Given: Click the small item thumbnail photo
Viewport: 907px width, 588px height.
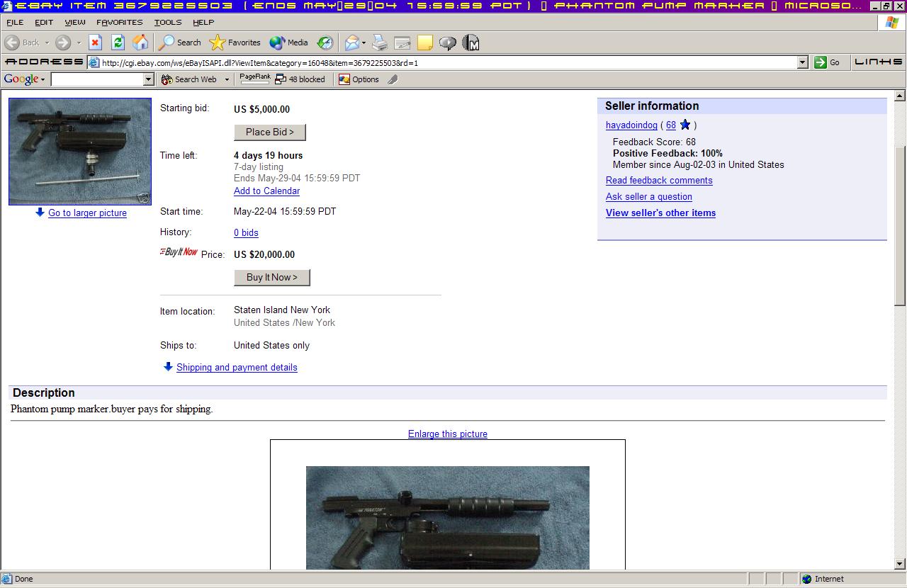Looking at the screenshot, I should click(80, 152).
